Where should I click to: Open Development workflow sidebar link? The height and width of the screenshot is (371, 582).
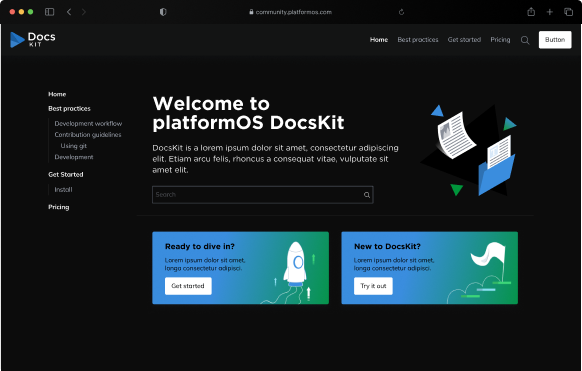click(x=88, y=124)
